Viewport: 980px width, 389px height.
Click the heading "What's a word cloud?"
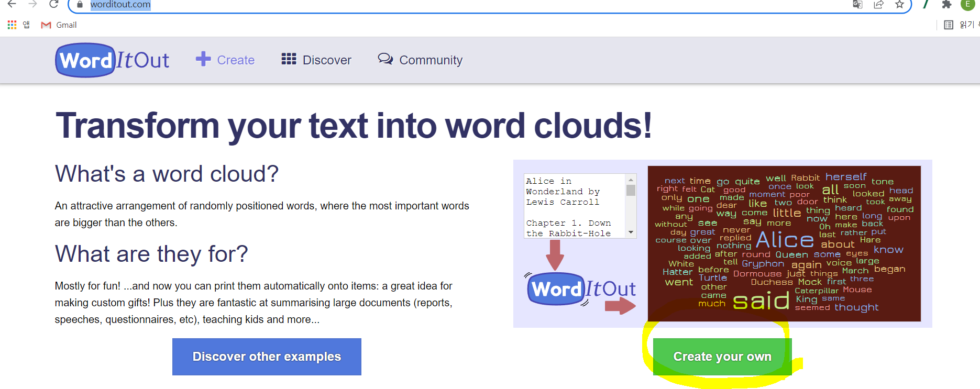pyautogui.click(x=167, y=174)
